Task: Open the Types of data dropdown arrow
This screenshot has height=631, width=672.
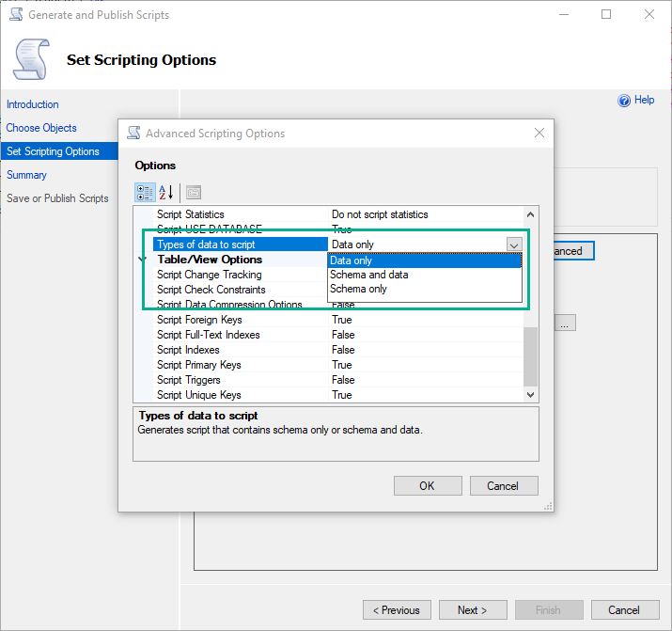Action: tap(513, 245)
